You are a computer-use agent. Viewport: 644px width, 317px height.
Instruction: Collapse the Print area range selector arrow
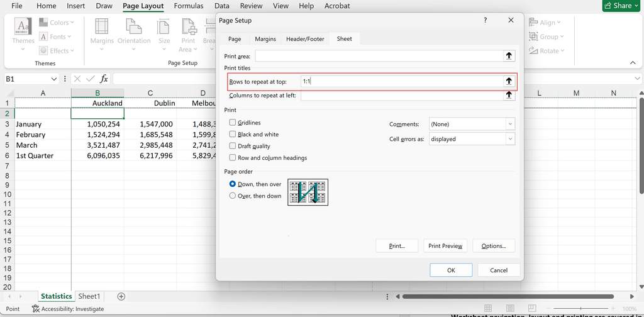pos(509,56)
